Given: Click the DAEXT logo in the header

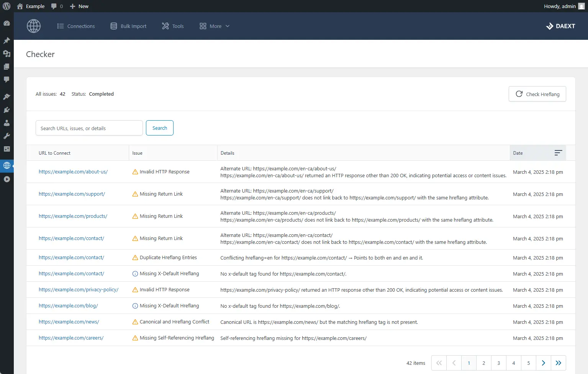Looking at the screenshot, I should (560, 26).
